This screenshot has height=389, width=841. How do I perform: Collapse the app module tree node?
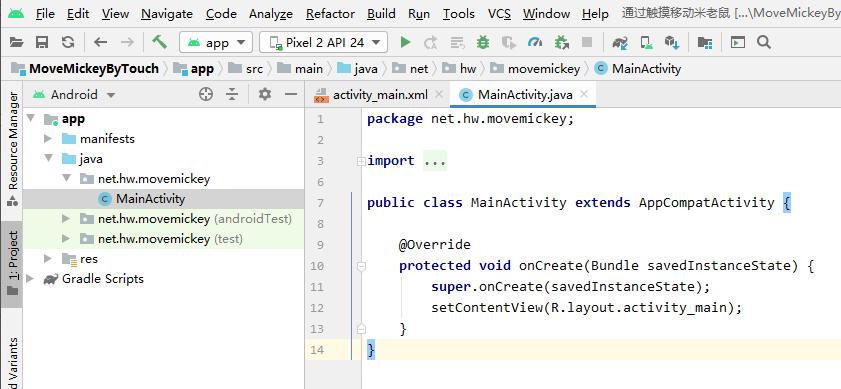coord(31,119)
